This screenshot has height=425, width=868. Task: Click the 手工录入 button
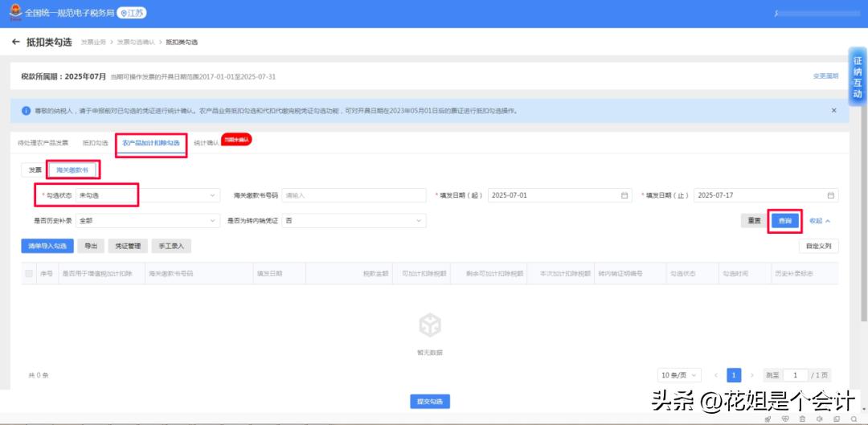(x=172, y=247)
